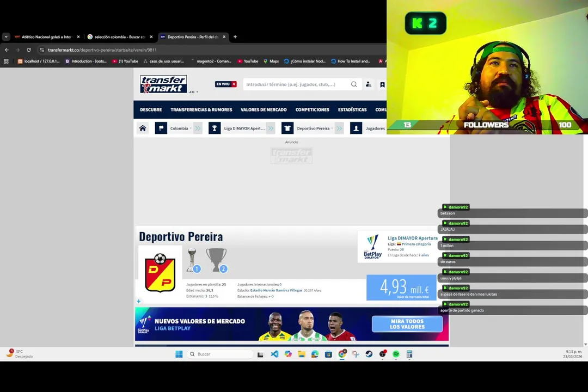
Task: Open the tab search dropdown arrow
Action: (x=6, y=37)
